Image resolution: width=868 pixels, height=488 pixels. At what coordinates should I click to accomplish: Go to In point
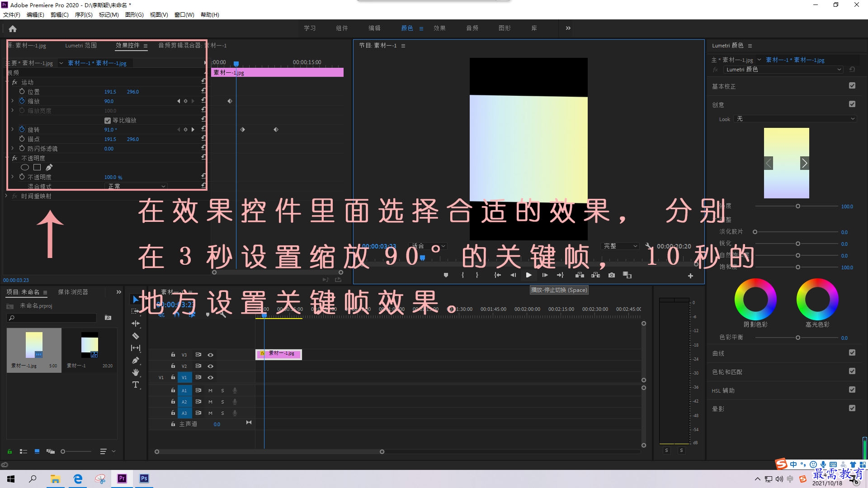[497, 275]
